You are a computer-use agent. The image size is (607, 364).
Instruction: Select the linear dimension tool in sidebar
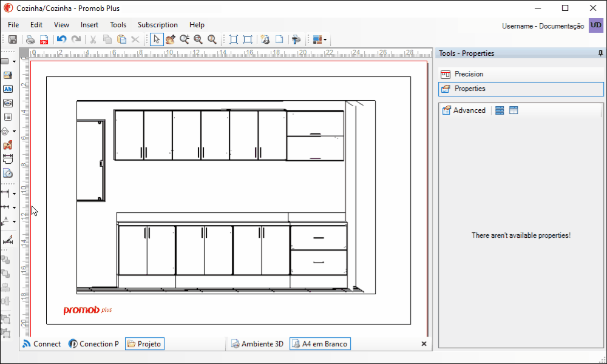click(x=5, y=193)
